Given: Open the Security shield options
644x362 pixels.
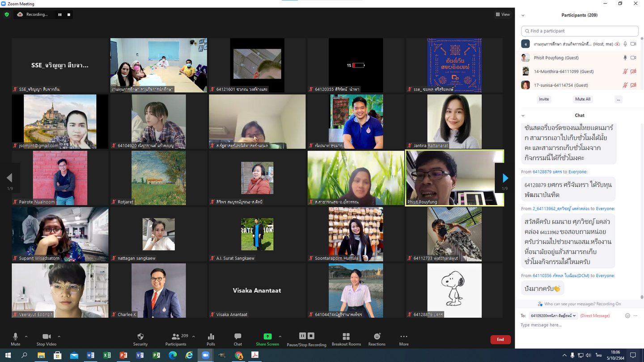Looking at the screenshot, I should click(x=140, y=339).
